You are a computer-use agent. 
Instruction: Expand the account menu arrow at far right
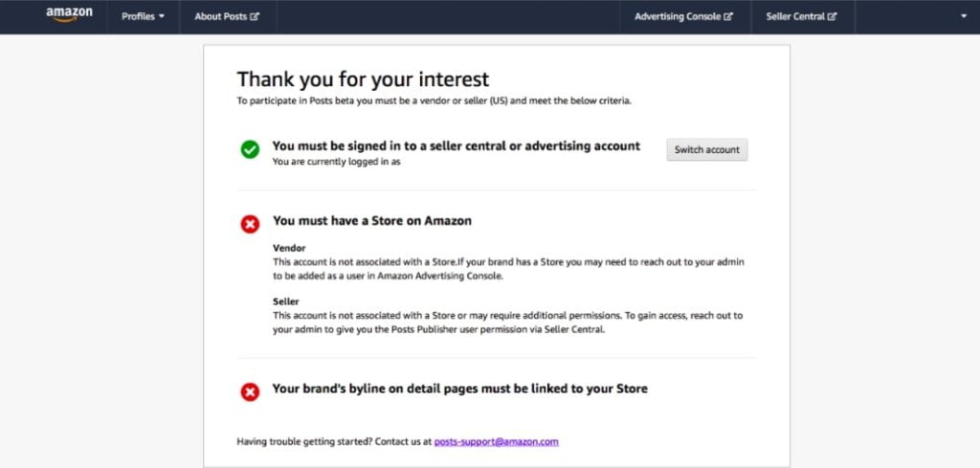click(x=963, y=16)
